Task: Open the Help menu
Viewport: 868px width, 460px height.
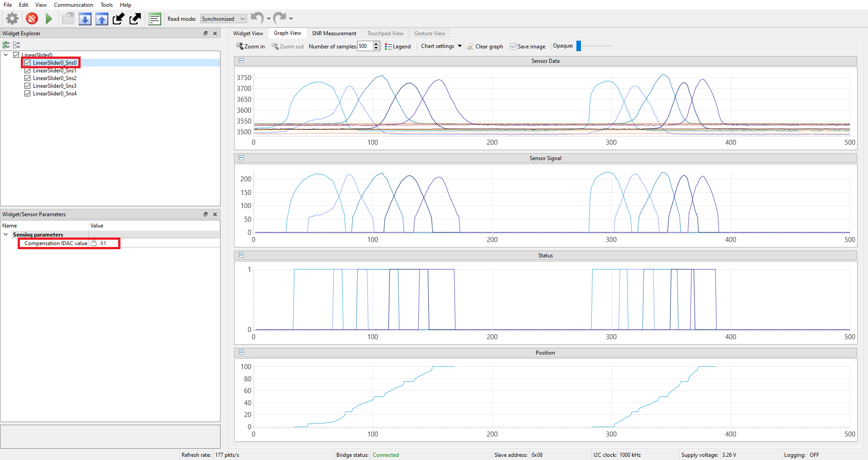Action: (125, 5)
